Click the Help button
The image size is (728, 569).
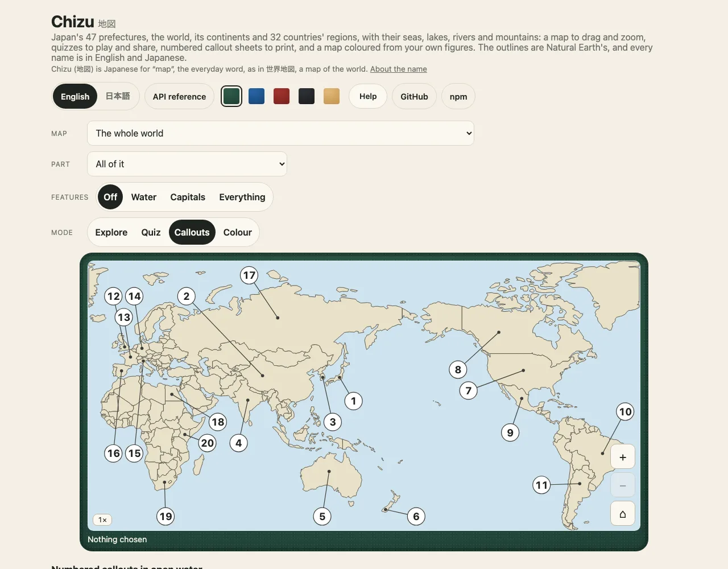368,96
